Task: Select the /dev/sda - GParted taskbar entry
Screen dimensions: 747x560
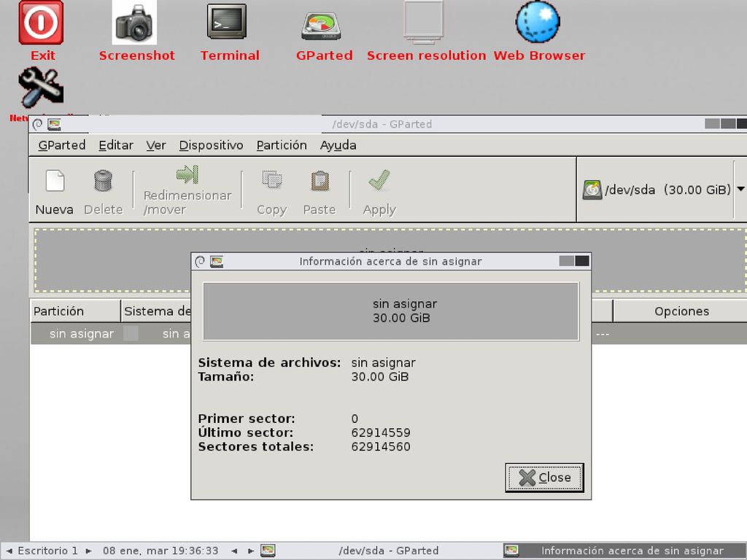Action: point(382,551)
